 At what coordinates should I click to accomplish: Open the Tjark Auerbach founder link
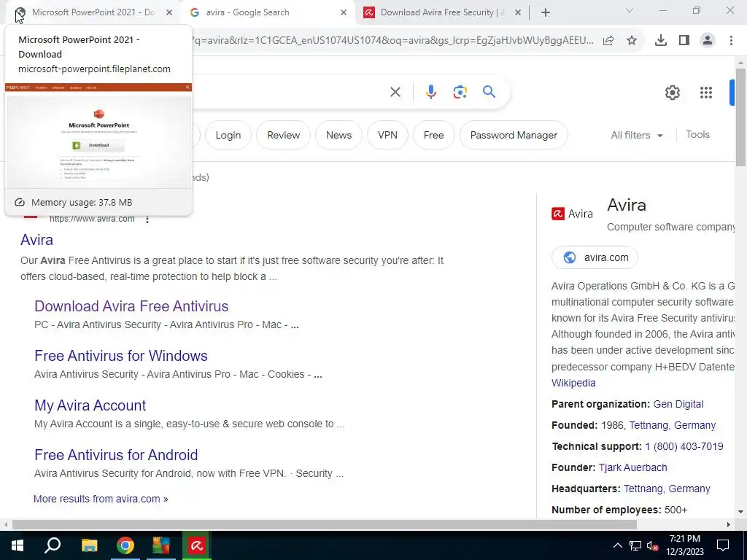click(x=632, y=467)
